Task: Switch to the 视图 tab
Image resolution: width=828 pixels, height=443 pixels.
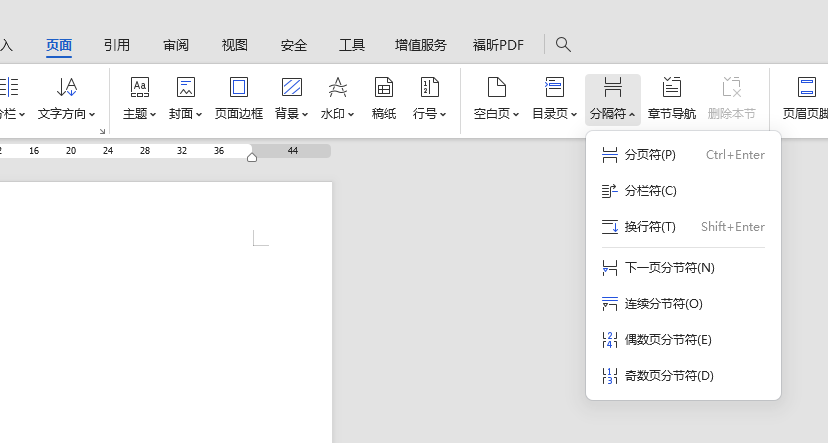Action: (234, 45)
